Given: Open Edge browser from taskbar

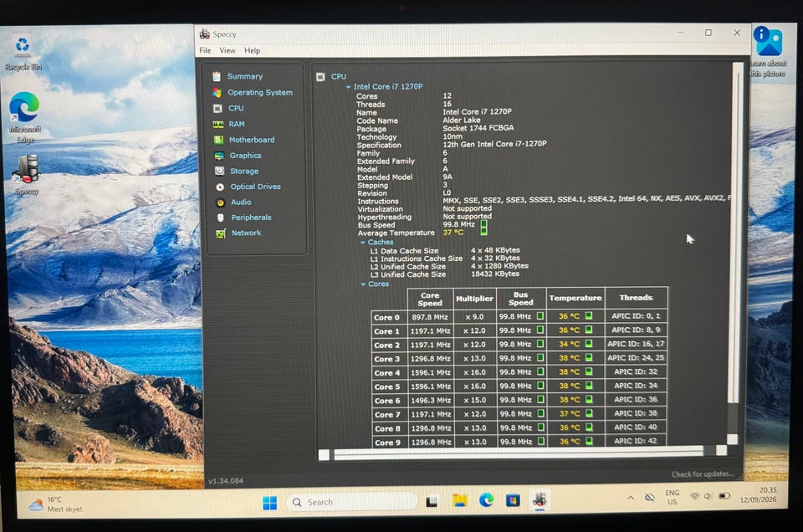Looking at the screenshot, I should [487, 500].
